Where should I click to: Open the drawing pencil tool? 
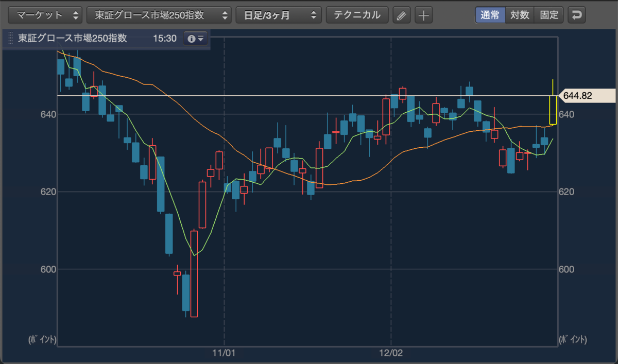point(402,15)
